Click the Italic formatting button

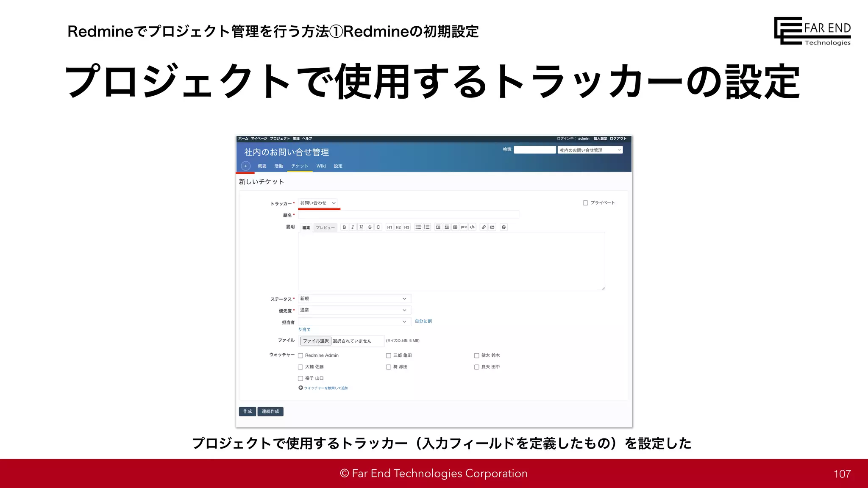pos(353,227)
